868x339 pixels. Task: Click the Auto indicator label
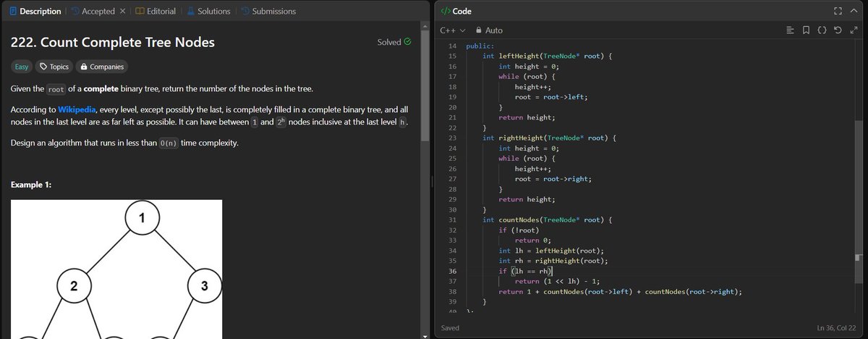click(x=494, y=30)
